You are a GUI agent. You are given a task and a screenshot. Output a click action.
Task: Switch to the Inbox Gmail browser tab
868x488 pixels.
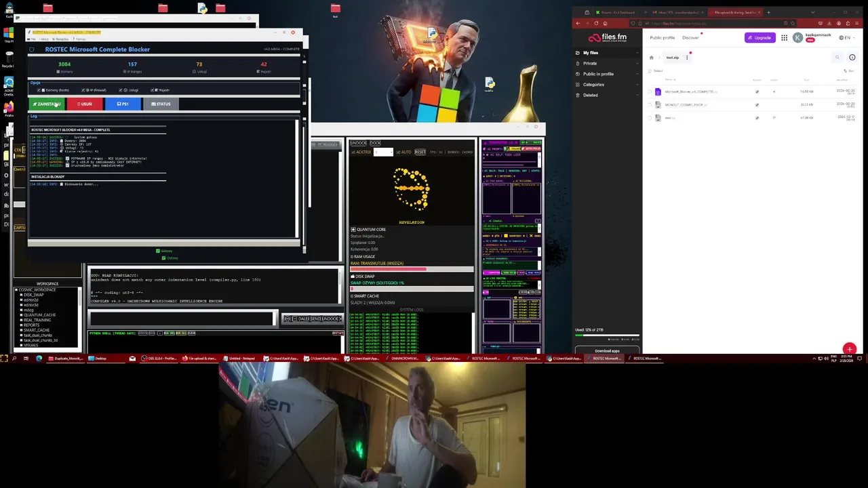click(x=678, y=12)
